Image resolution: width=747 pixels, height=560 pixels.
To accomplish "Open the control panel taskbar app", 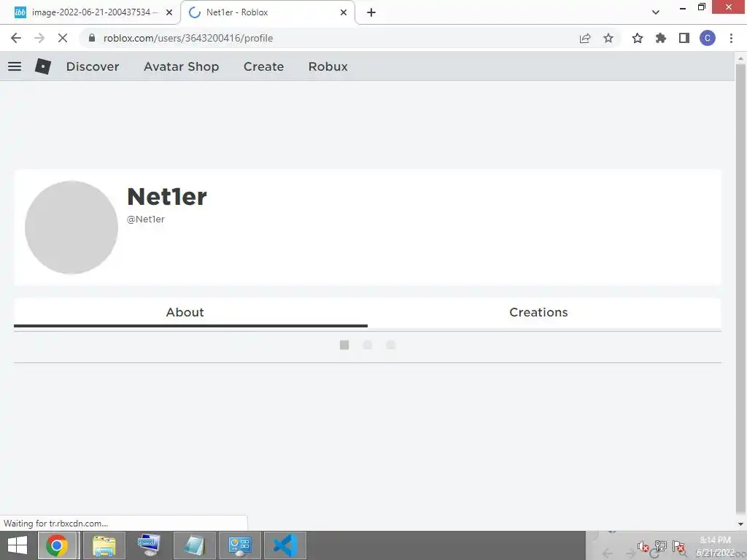I will pyautogui.click(x=239, y=545).
